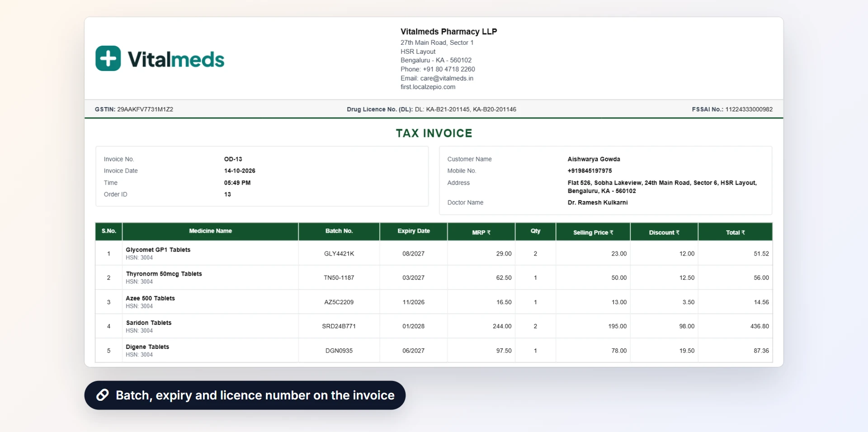This screenshot has width=868, height=432.
Task: Select batch number SRD24B771
Action: tap(339, 326)
